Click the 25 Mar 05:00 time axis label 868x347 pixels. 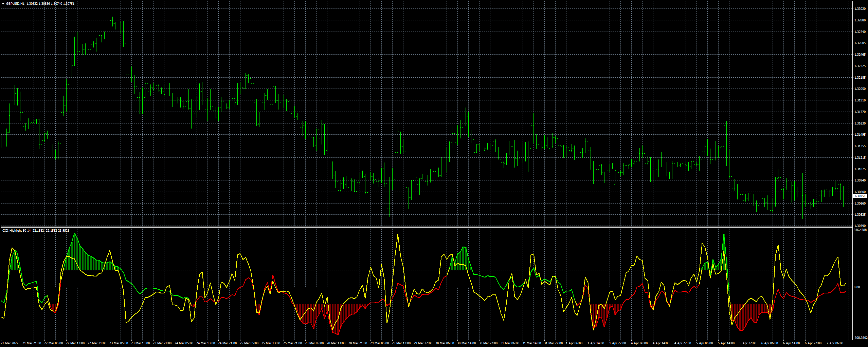249,343
